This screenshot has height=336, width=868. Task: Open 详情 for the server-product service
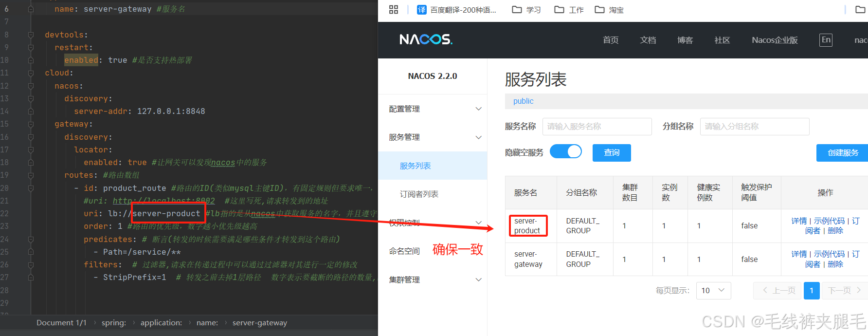[799, 221]
